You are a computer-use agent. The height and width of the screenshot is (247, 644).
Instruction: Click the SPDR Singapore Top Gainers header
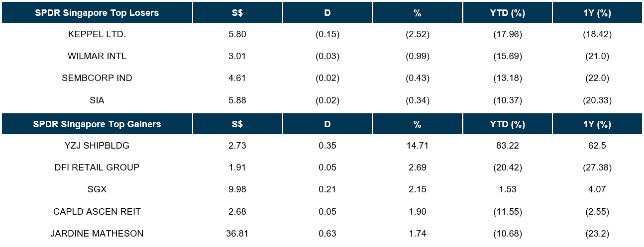(97, 124)
